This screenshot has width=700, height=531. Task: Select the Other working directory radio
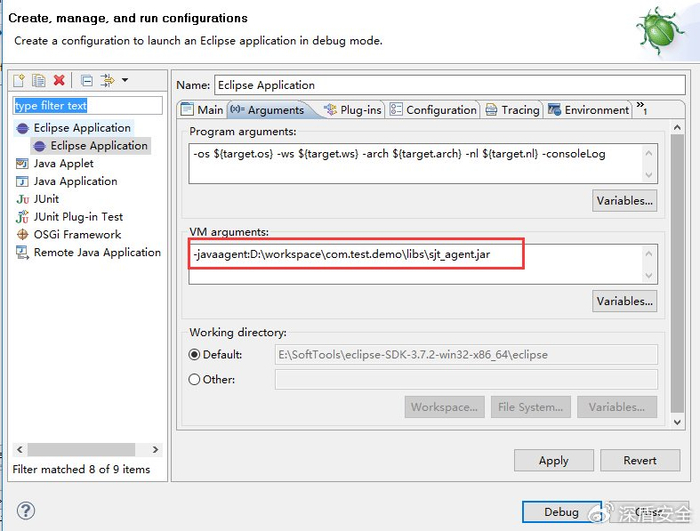point(194,380)
